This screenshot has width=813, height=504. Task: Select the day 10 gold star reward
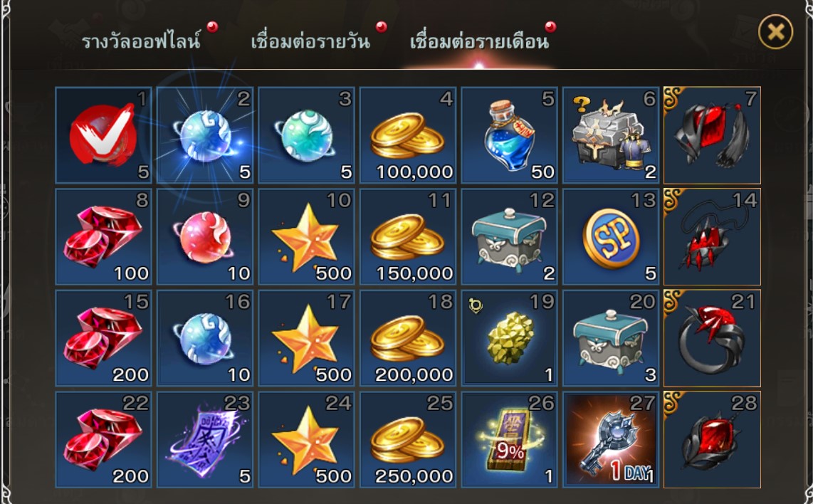(306, 237)
